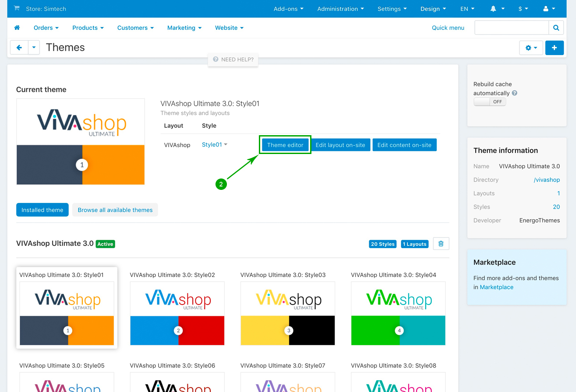Delete theme with the trash icon
This screenshot has width=576, height=392.
[x=441, y=244]
